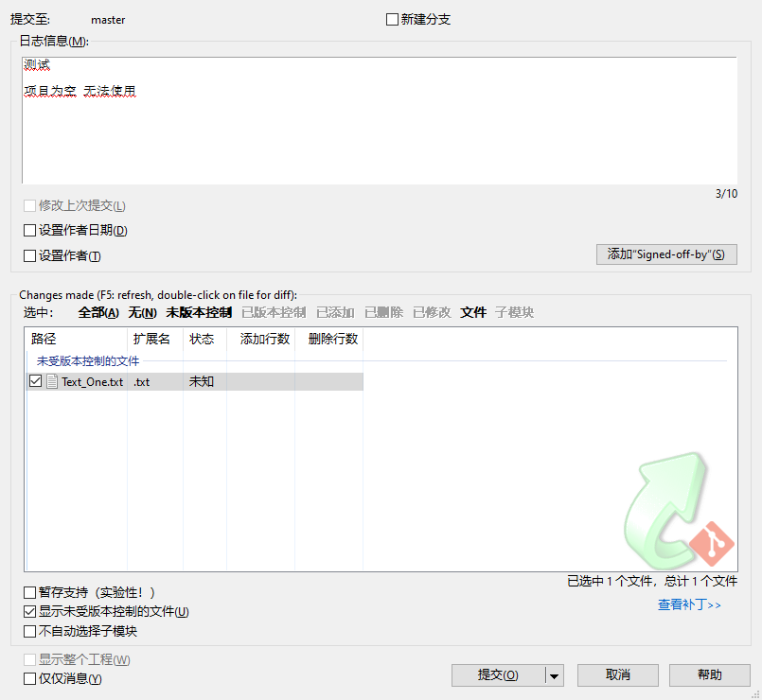Open the dropdown arrow beside 提交 button
762x700 pixels.
point(555,675)
